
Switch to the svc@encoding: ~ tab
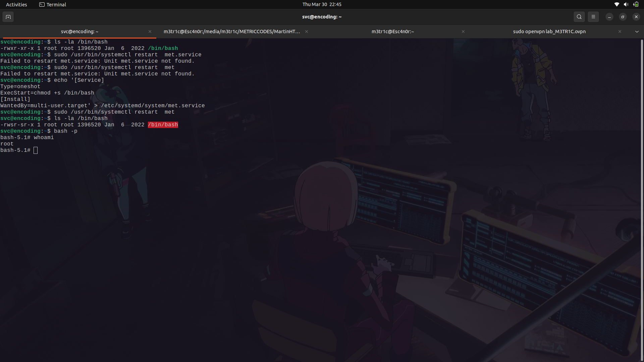[79, 32]
